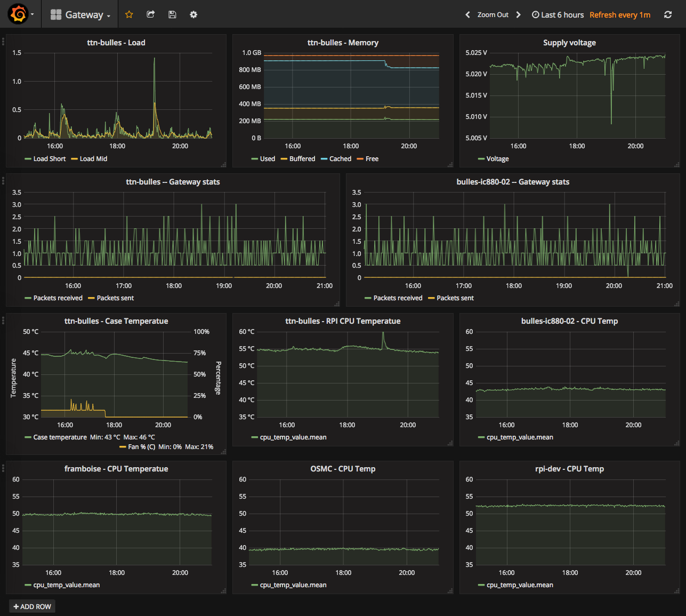Open the Last 6 hours time picker

pyautogui.click(x=558, y=15)
